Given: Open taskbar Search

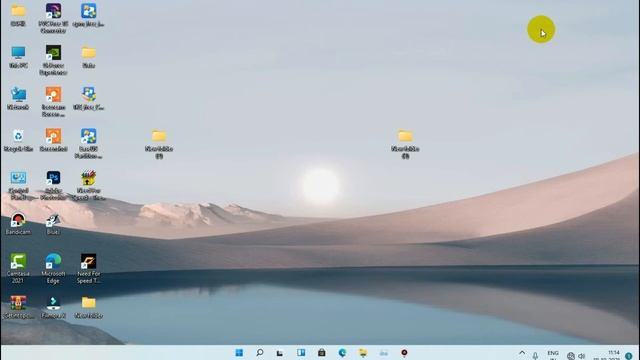Looking at the screenshot, I should (x=260, y=353).
